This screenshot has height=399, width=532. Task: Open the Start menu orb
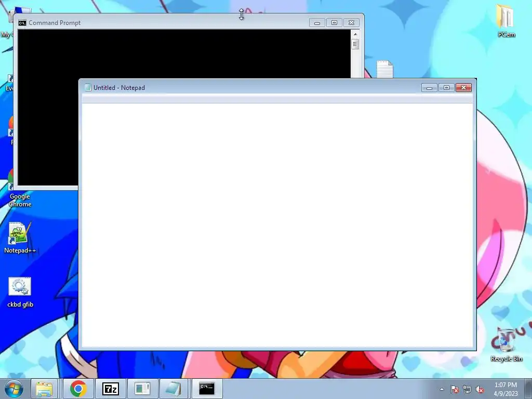click(x=14, y=389)
